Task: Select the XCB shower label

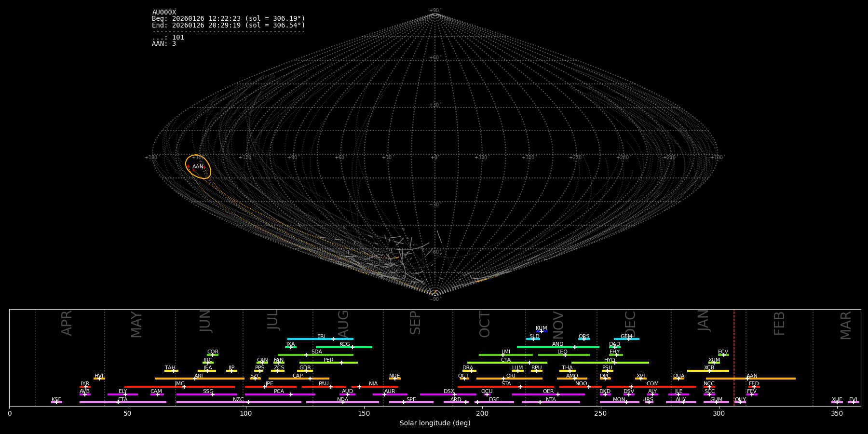Action: (709, 368)
